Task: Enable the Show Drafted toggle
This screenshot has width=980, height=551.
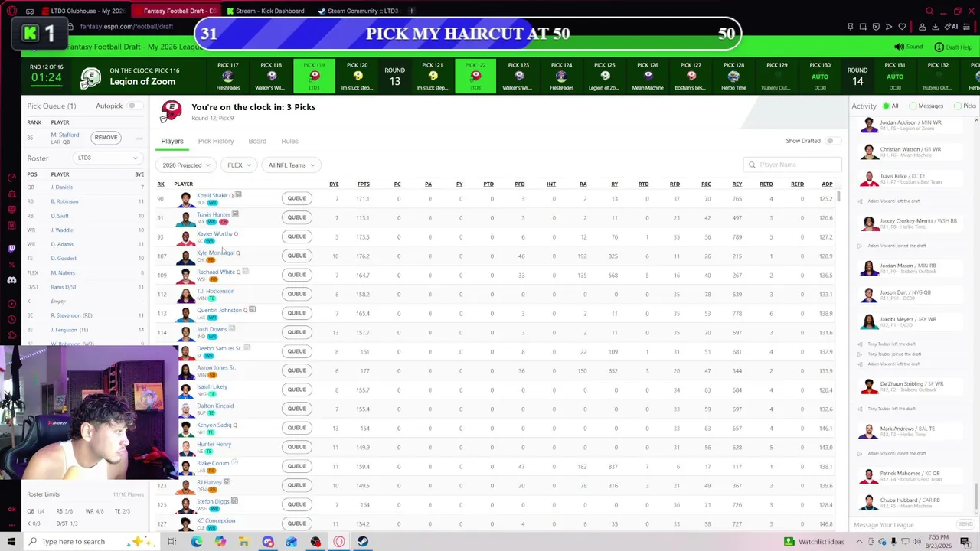Action: click(831, 141)
